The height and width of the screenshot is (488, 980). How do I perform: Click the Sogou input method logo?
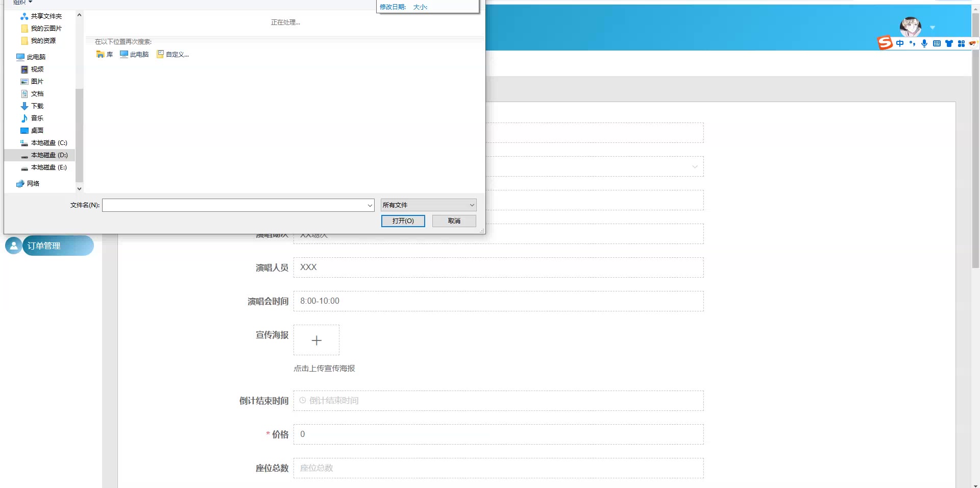click(885, 43)
